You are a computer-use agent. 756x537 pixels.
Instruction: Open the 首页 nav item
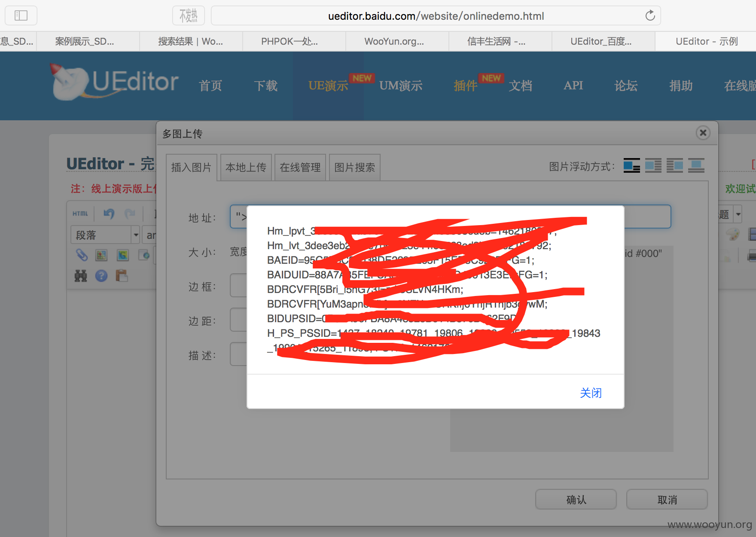click(210, 86)
